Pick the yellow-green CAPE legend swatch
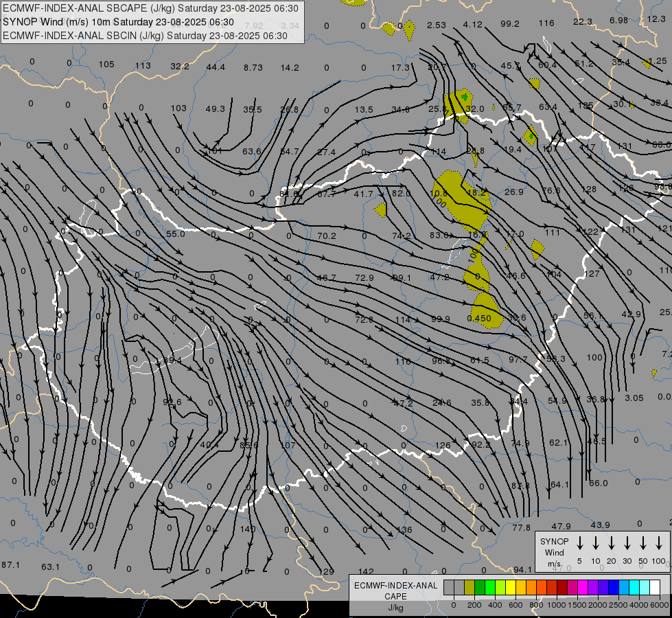672x618 pixels. 500,587
